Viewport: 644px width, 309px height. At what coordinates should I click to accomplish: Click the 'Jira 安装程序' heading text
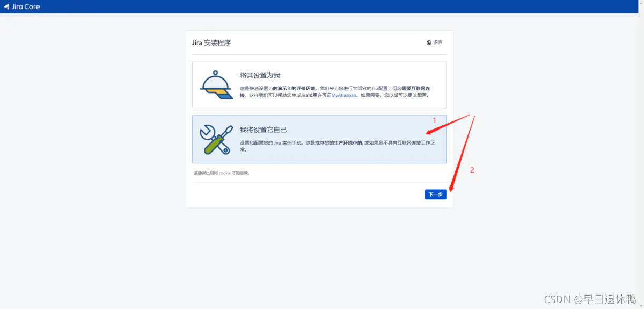[211, 42]
